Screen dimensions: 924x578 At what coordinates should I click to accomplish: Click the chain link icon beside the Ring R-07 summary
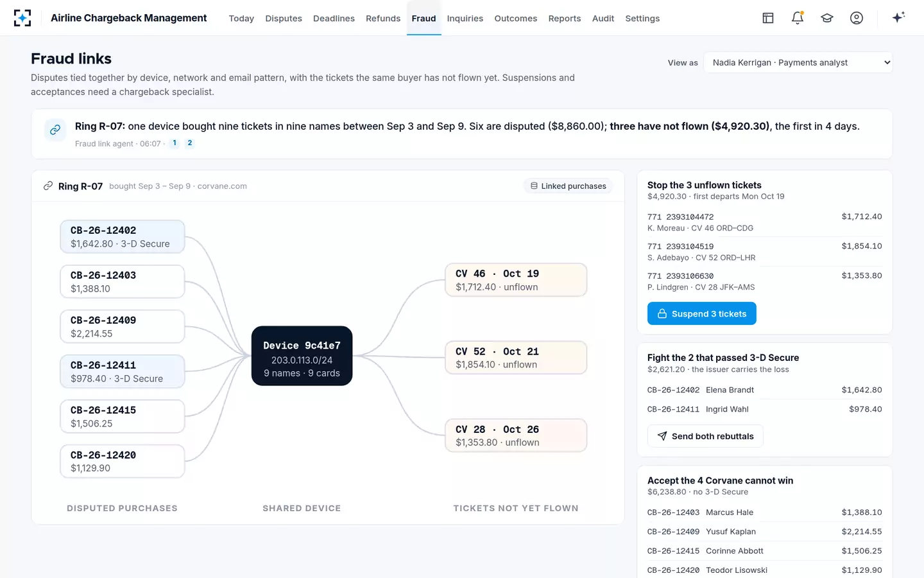pos(55,130)
